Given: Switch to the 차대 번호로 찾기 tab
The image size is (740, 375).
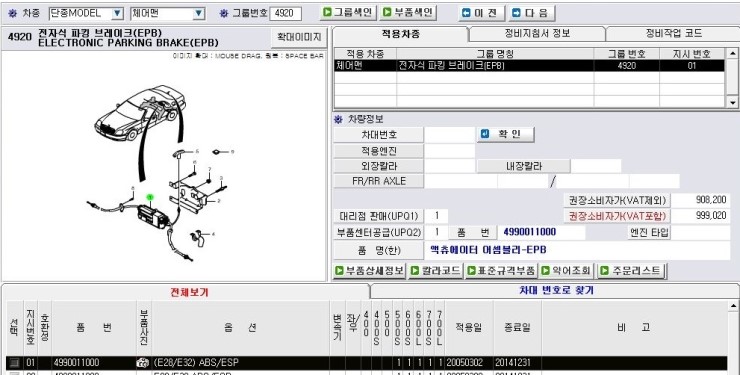Looking at the screenshot, I should (x=556, y=291).
